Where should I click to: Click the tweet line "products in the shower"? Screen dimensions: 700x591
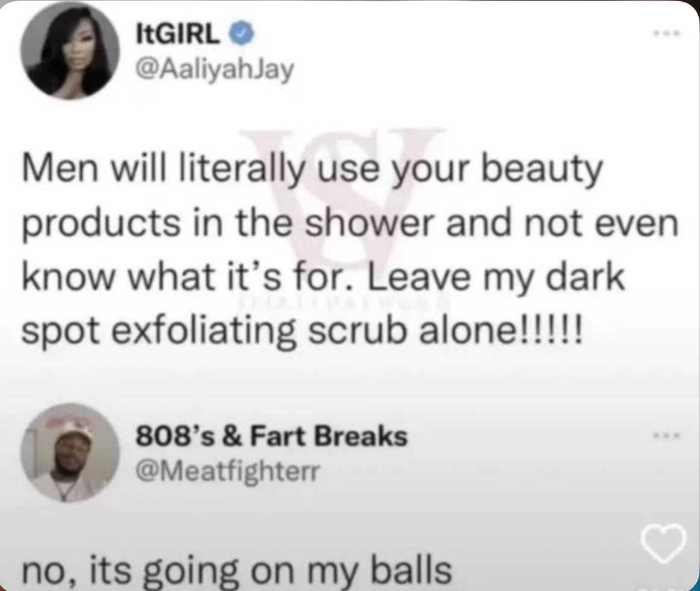350,224
